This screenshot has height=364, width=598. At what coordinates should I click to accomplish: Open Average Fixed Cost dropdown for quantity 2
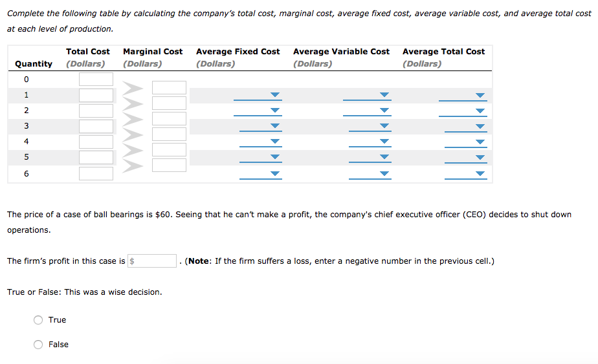[x=259, y=111]
